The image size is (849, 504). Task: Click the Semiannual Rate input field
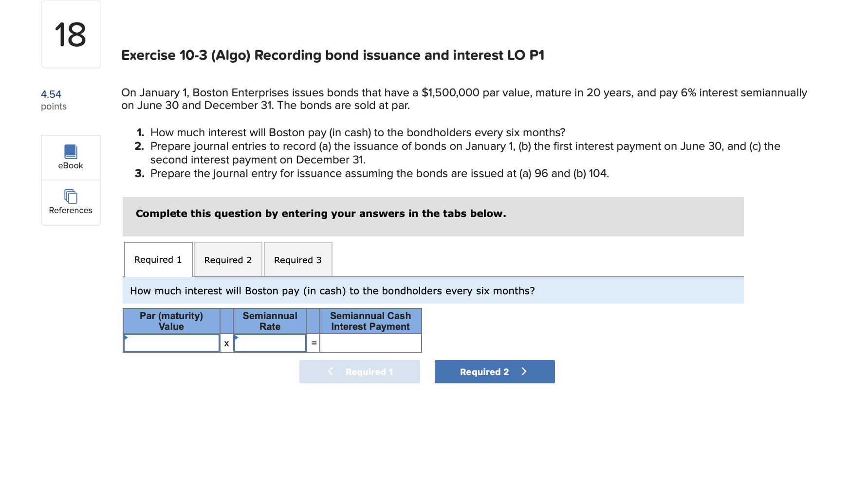(x=270, y=343)
